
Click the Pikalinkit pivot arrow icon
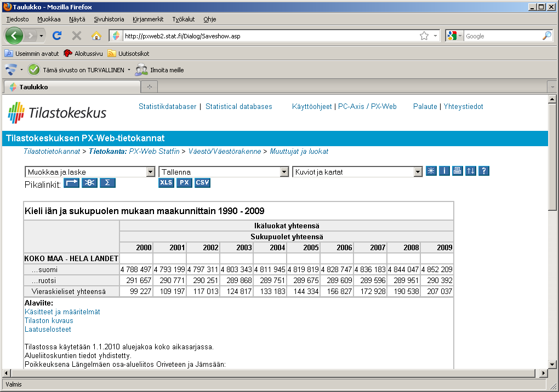pos(71,183)
